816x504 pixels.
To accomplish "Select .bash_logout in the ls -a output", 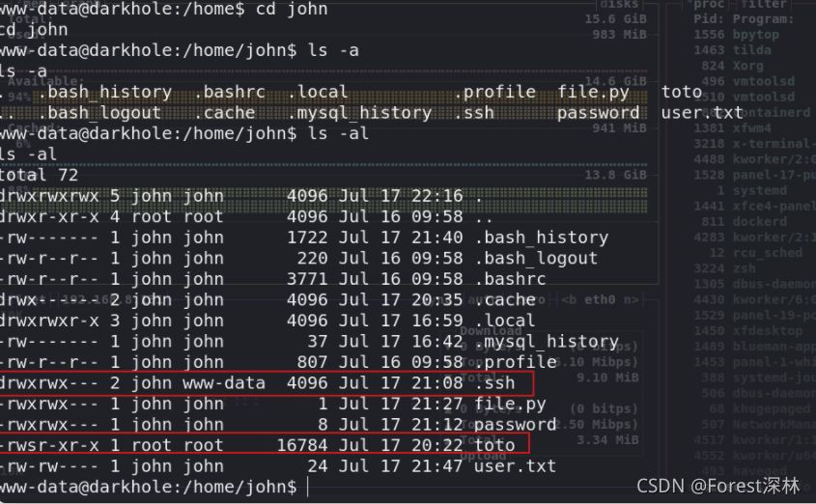I will tap(98, 113).
